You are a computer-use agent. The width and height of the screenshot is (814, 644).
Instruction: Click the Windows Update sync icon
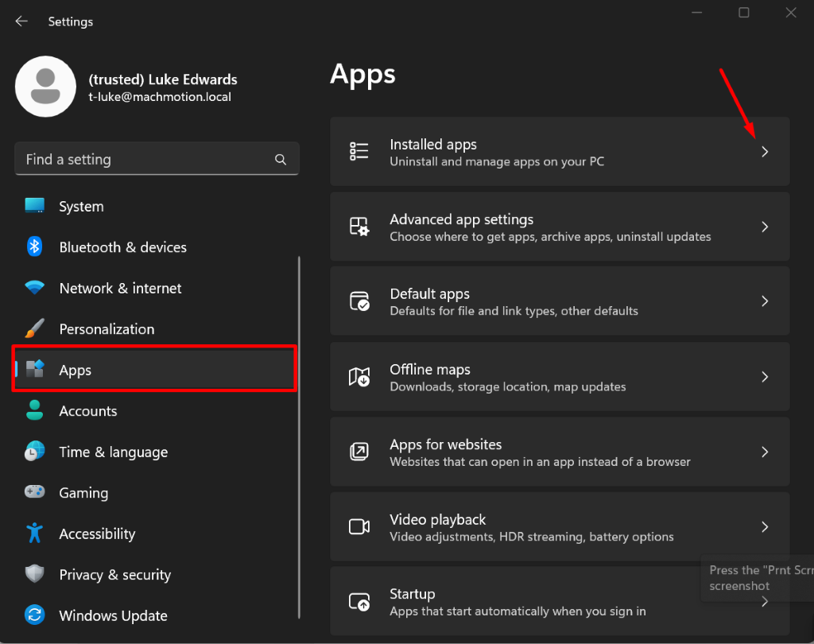click(34, 615)
